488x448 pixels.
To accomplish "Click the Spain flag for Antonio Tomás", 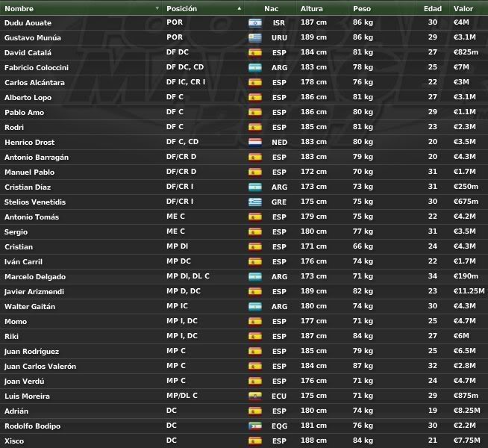I will coord(255,217).
